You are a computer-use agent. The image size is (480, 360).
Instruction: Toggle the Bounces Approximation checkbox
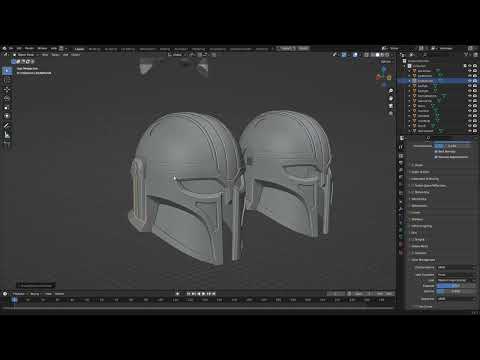(x=436, y=157)
